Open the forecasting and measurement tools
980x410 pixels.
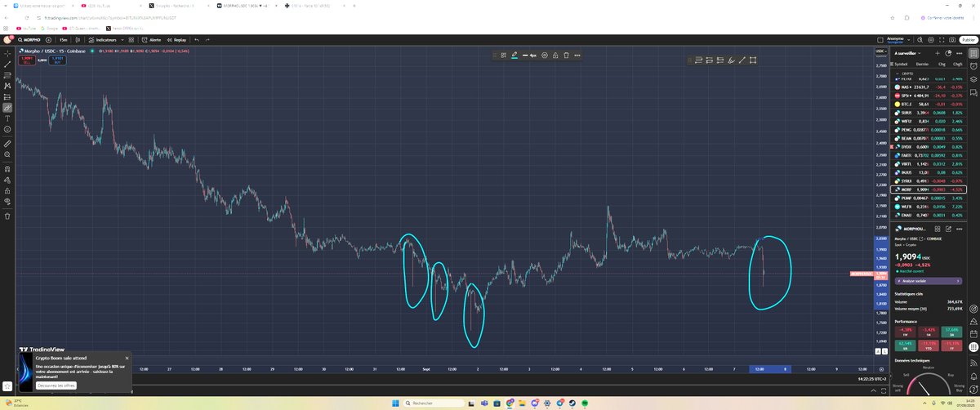7,96
